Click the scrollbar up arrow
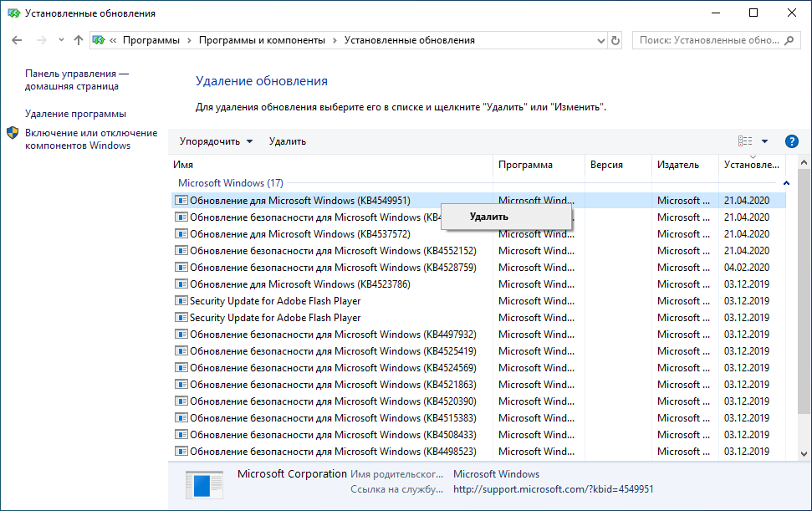Viewport: 812px width, 511px height. click(804, 162)
